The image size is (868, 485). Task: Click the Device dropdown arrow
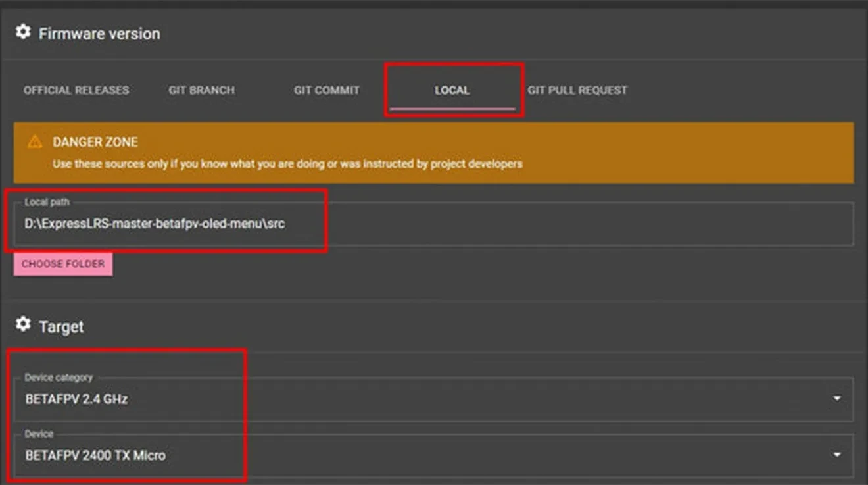(836, 455)
